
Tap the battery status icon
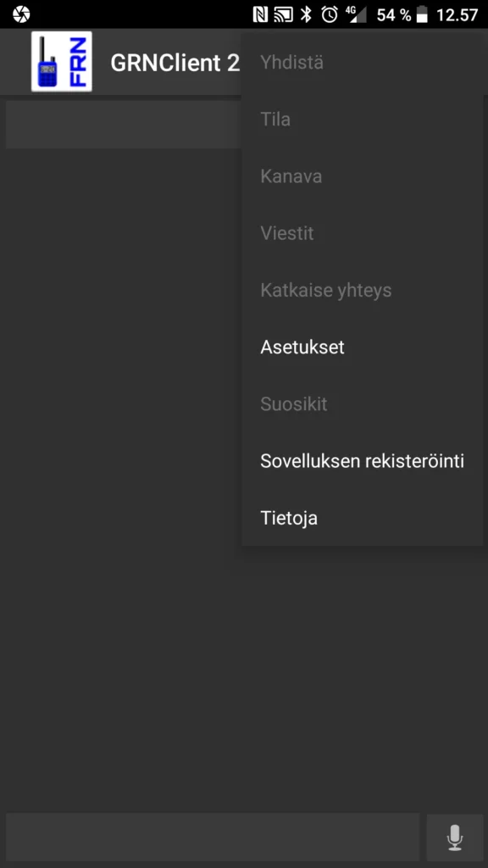click(422, 14)
